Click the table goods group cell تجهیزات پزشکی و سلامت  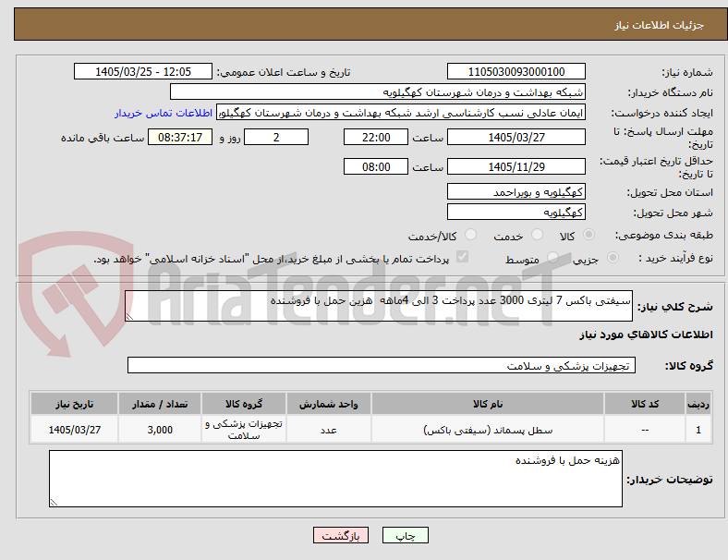(x=244, y=430)
